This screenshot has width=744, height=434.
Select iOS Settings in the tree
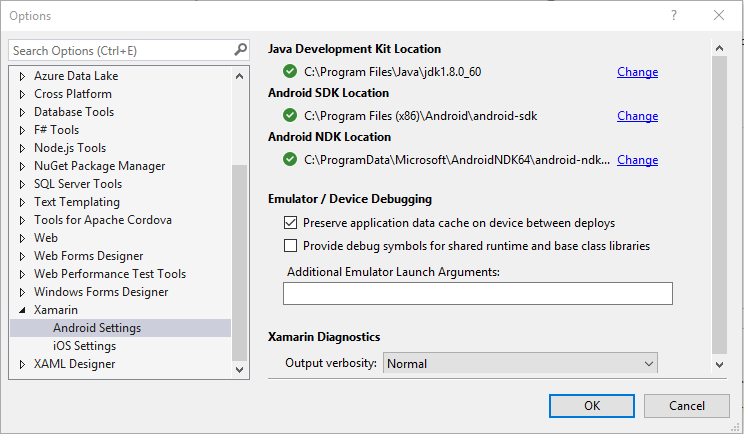tap(84, 346)
